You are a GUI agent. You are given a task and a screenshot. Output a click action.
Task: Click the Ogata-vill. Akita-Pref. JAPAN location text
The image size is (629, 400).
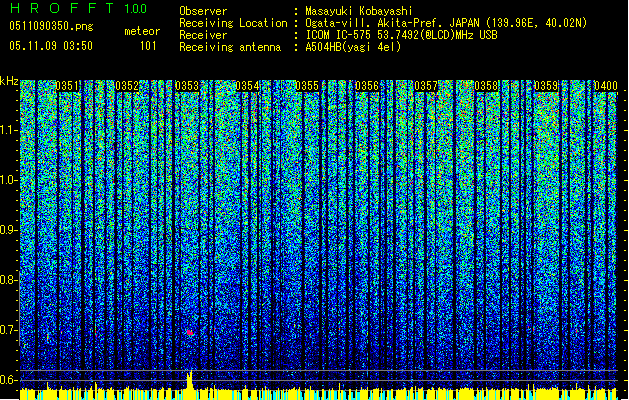[x=446, y=23]
